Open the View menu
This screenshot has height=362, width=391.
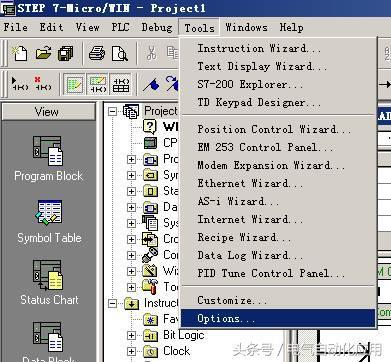[x=88, y=27]
